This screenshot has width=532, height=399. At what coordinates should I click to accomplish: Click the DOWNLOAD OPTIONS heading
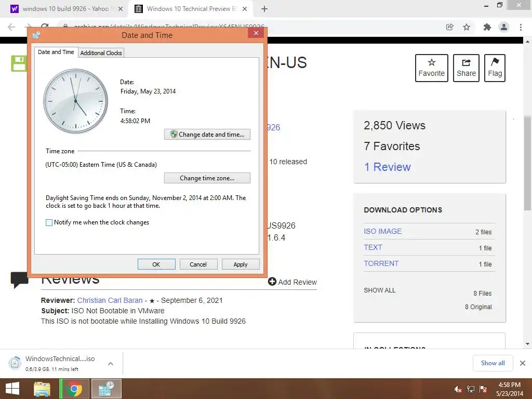[x=403, y=210]
